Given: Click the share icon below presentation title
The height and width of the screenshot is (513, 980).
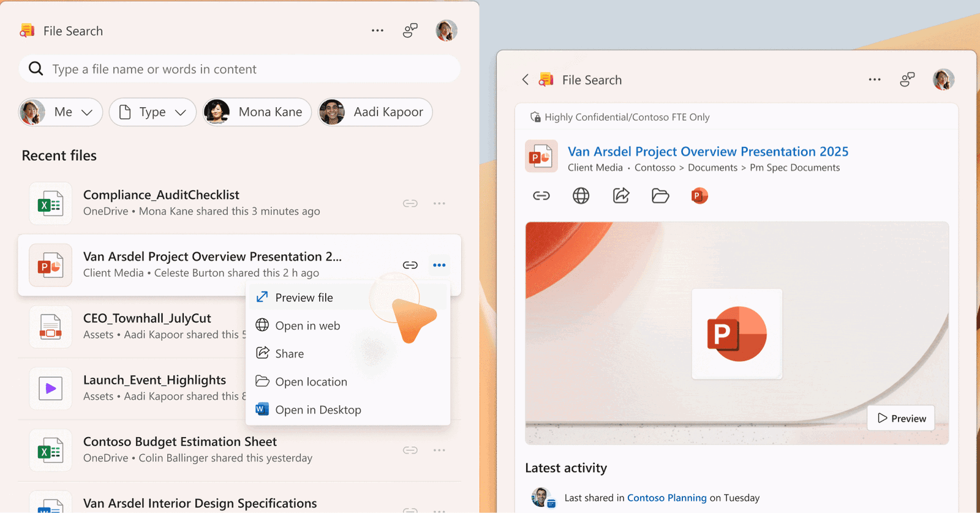Looking at the screenshot, I should pos(621,196).
